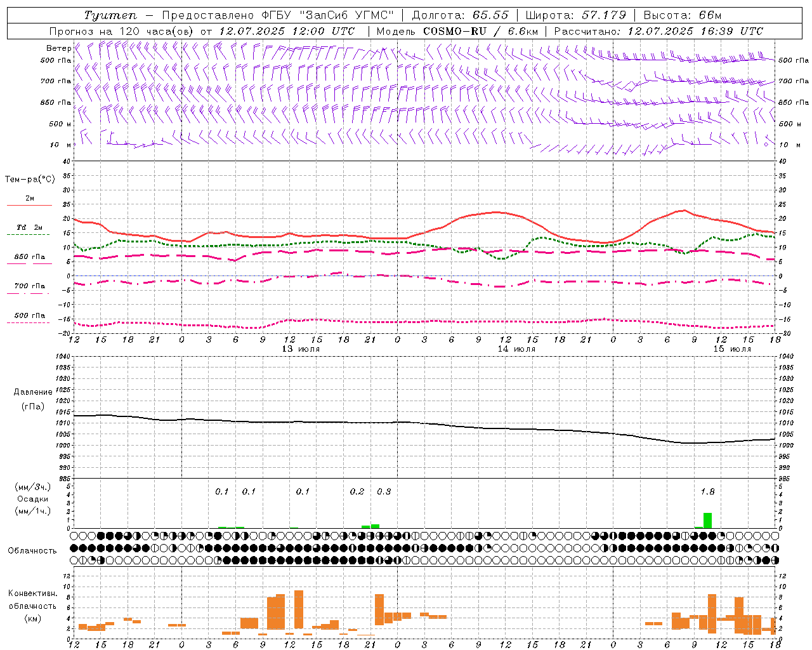Click the Конвективн. облачность label
Image resolution: width=812 pixels, height=650 pixels.
[x=32, y=599]
